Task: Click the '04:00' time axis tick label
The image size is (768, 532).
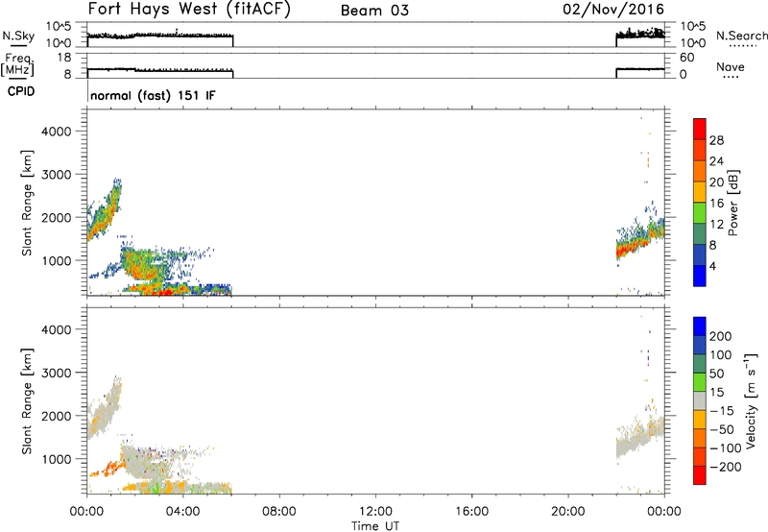Action: tap(182, 512)
